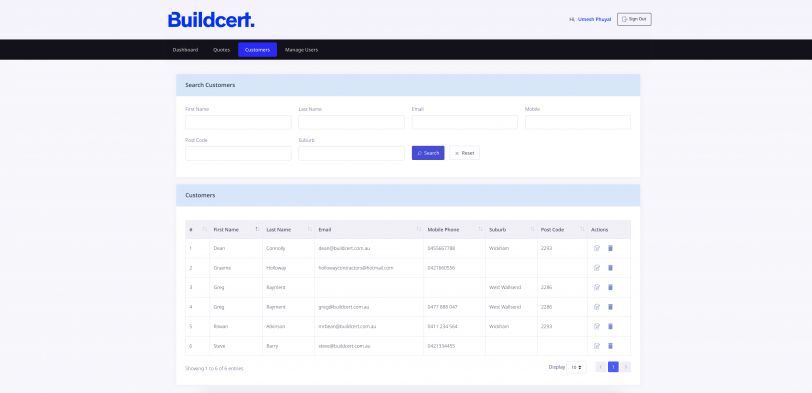Sort table by Email column
Viewport: 812px width, 393px height.
(369, 229)
